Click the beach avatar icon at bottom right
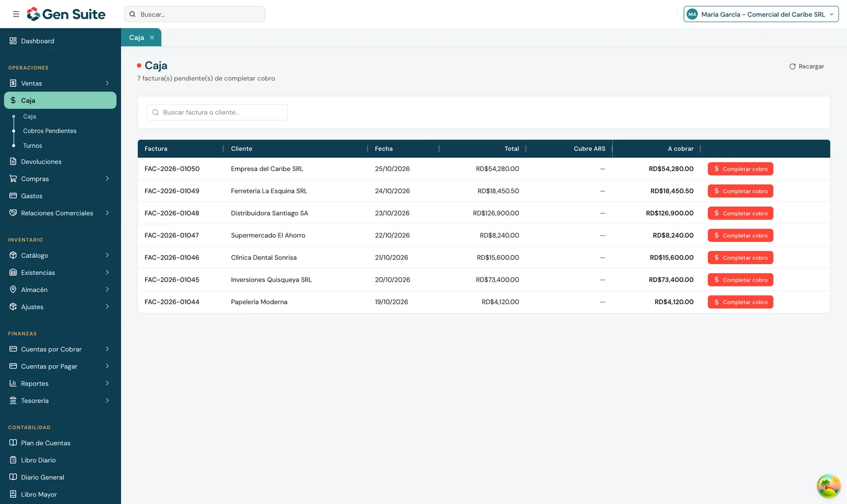The width and height of the screenshot is (847, 504). (828, 486)
